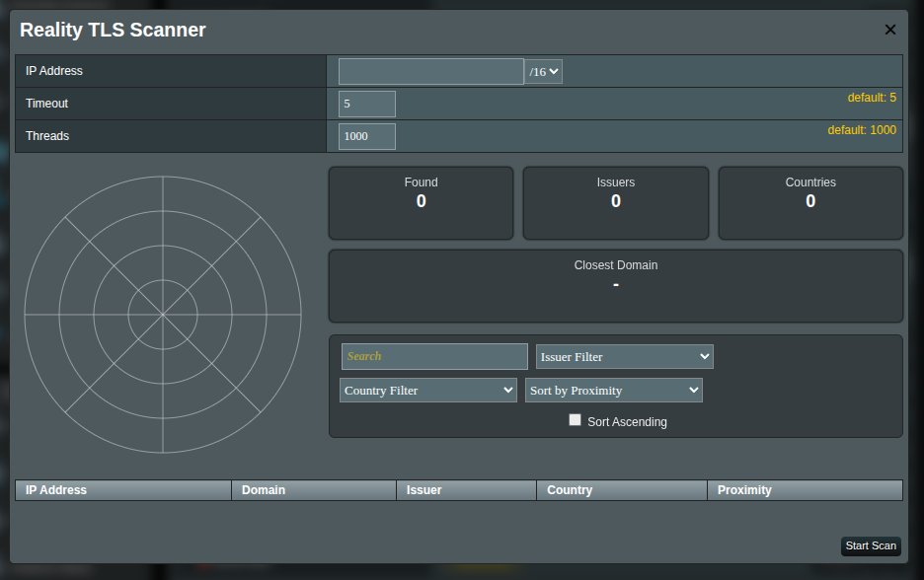Click the Country column header
The width and height of the screenshot is (924, 580).
(x=622, y=490)
